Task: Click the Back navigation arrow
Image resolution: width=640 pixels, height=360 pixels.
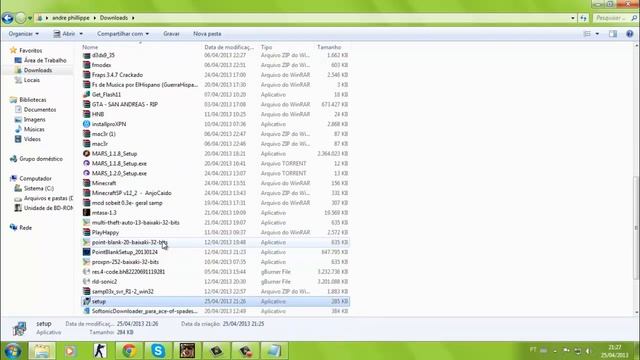Action: [7, 18]
